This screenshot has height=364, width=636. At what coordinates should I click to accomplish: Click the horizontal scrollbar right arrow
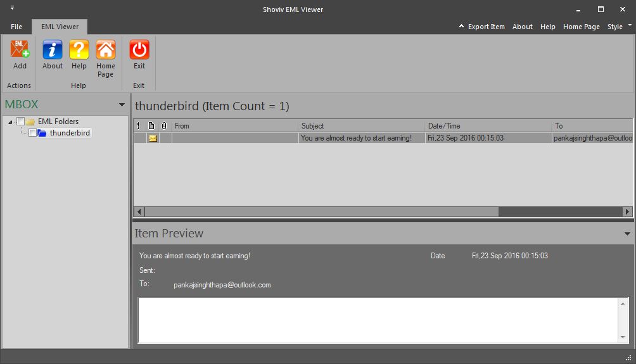coord(627,212)
